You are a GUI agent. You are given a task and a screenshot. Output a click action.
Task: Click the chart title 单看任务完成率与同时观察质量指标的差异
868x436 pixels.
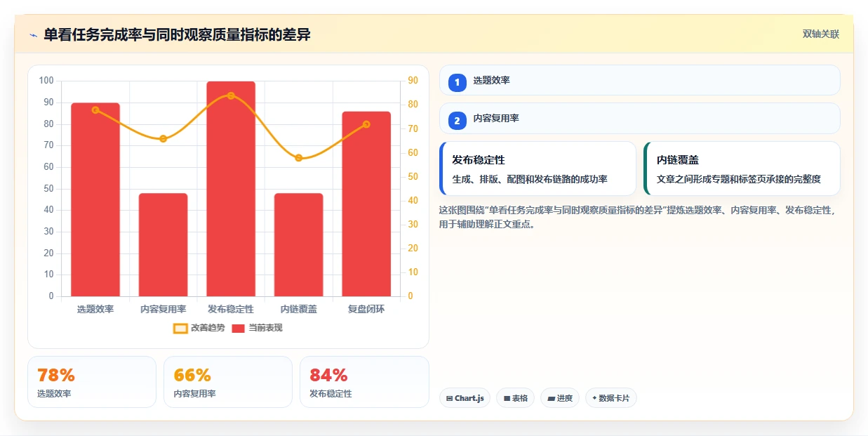click(177, 34)
